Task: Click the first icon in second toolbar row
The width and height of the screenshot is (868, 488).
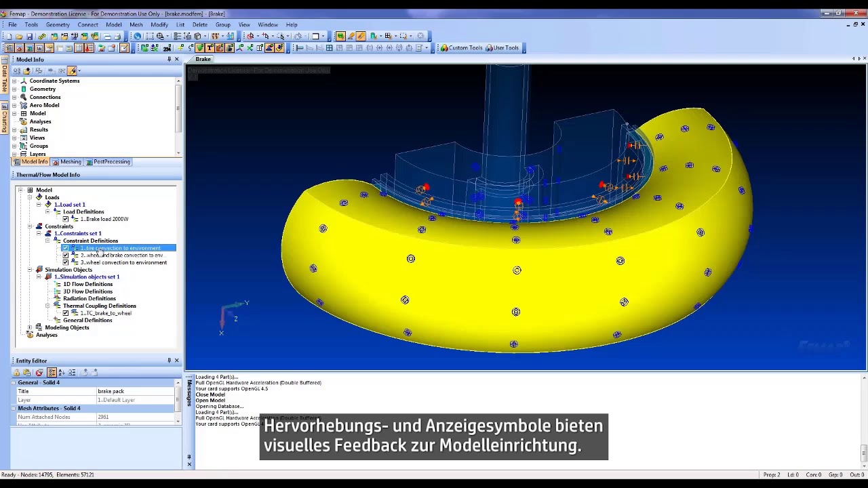Action: (x=9, y=48)
